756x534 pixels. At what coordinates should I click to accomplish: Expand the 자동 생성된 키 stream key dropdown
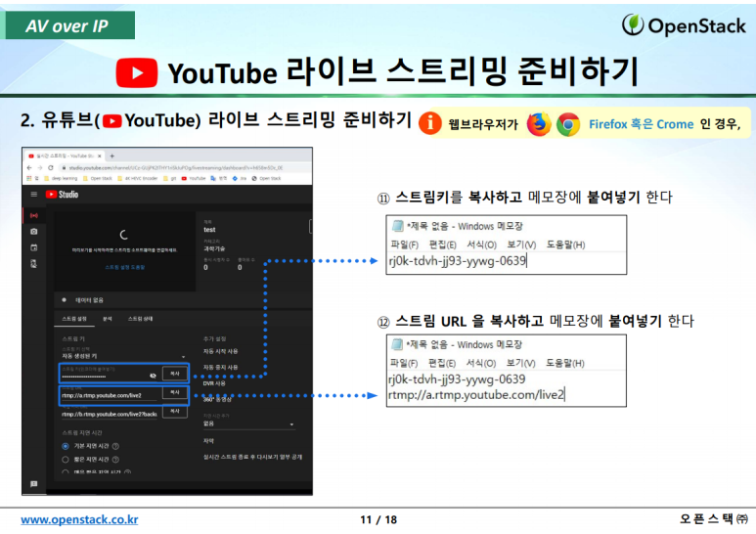pyautogui.click(x=123, y=356)
